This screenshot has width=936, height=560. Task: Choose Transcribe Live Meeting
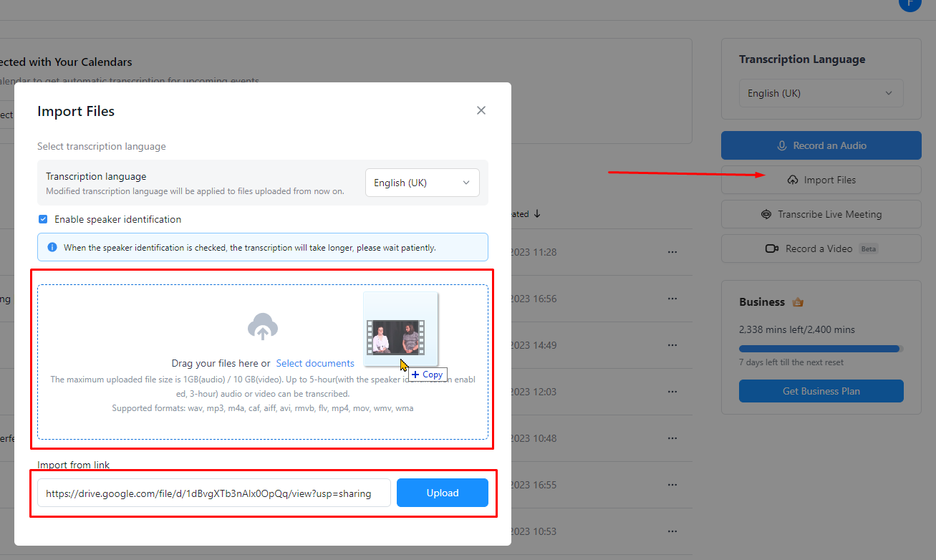[x=821, y=214]
